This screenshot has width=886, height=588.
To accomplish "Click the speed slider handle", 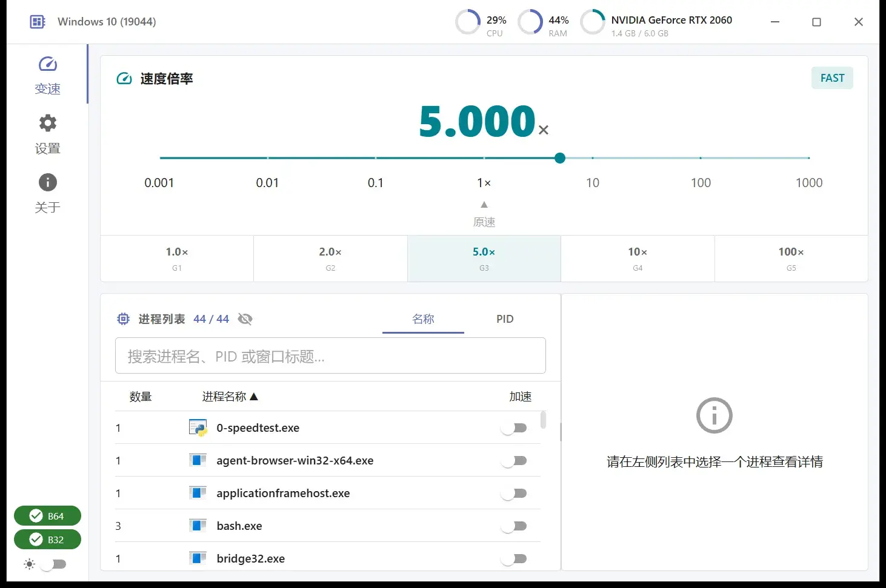I will 560,158.
